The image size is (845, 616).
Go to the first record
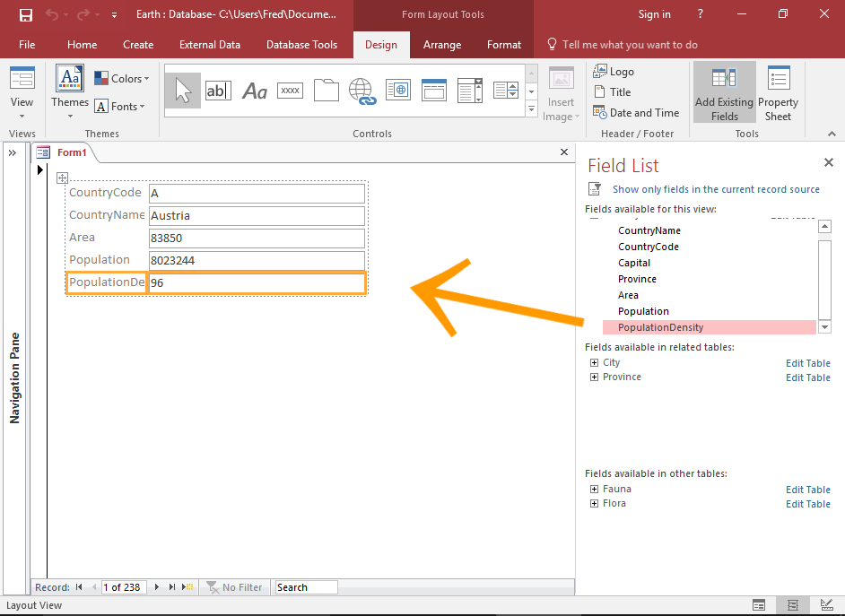pos(79,587)
